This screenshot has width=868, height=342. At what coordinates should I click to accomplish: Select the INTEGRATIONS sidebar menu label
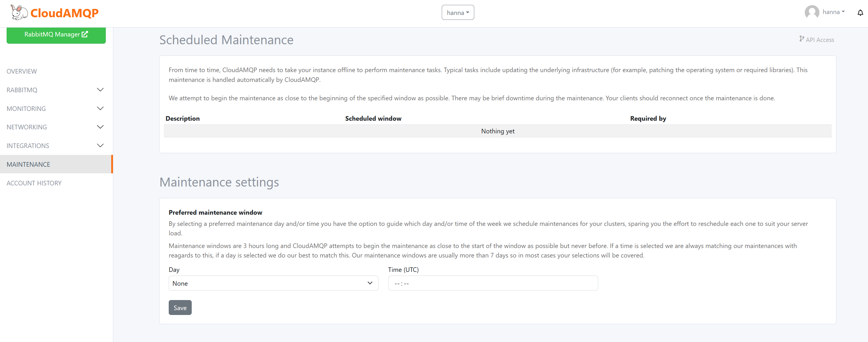[28, 145]
